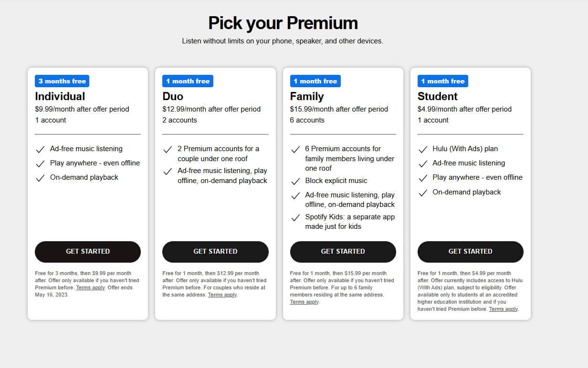Open Terms apply link under Family plan
Screen dimensions: 588x368
[x=304, y=301]
